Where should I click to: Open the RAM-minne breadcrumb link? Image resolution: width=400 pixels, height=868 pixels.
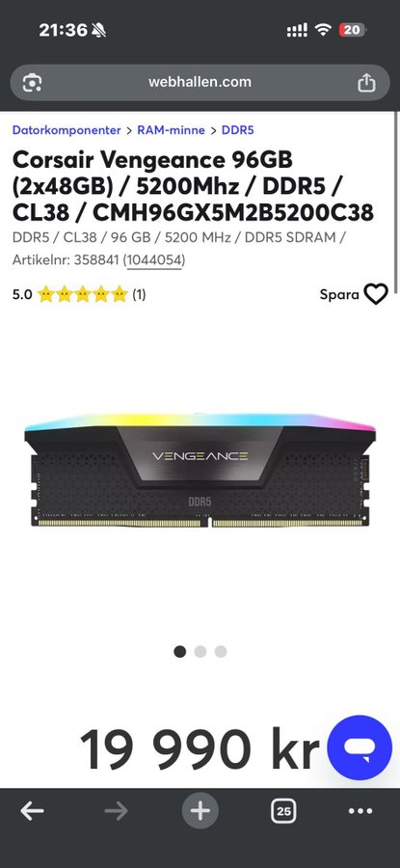tap(171, 130)
